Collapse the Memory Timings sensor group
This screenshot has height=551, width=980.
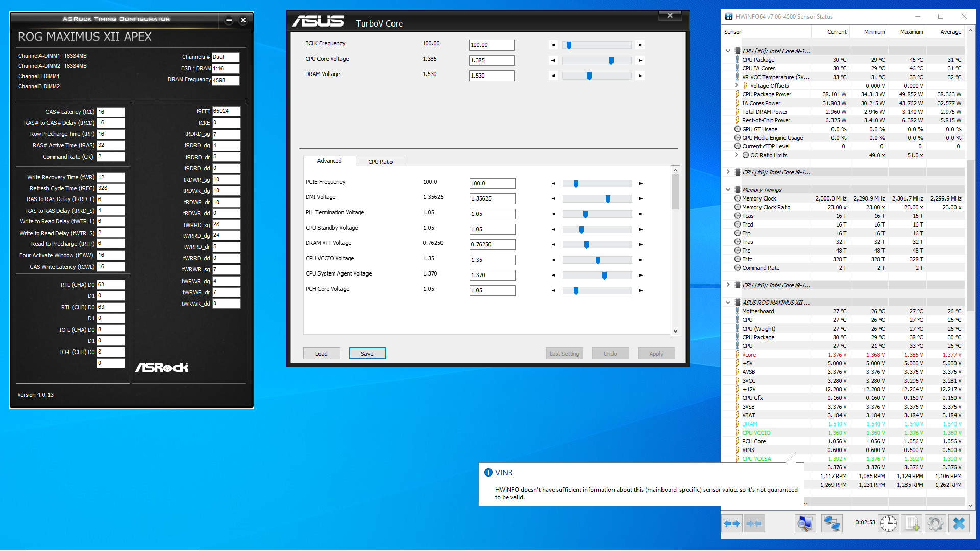pos(728,189)
